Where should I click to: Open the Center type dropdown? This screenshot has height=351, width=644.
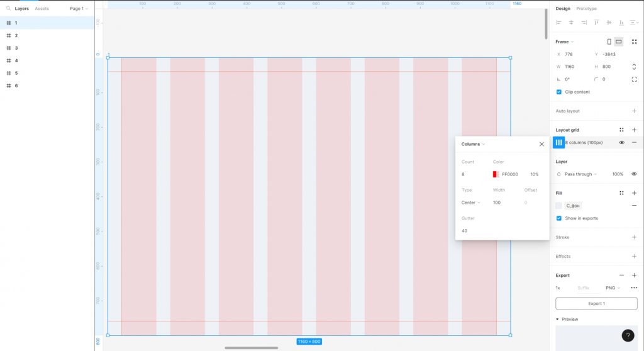click(x=470, y=203)
